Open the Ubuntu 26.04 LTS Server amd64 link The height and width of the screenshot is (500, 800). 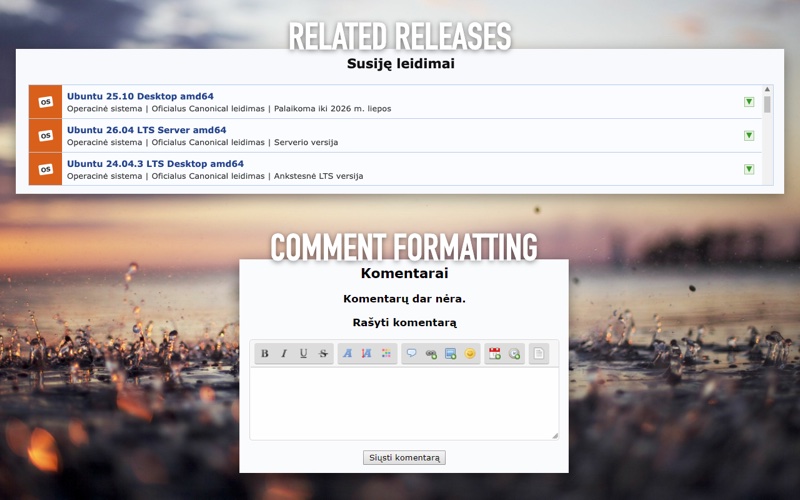point(146,130)
